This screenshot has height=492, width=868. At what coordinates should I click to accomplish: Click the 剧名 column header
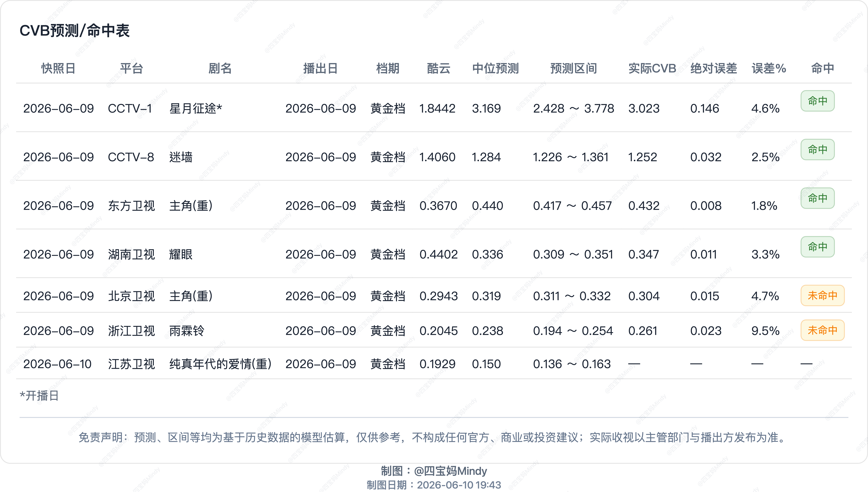click(220, 69)
